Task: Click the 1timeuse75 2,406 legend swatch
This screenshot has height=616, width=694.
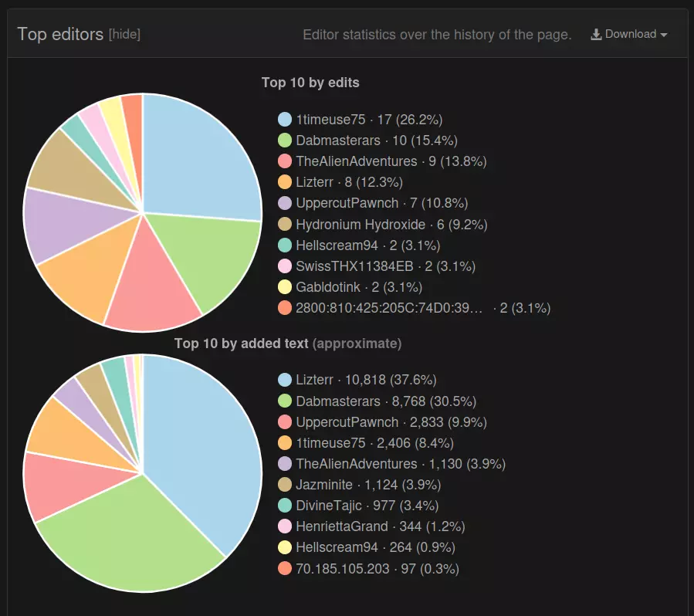Action: point(285,442)
